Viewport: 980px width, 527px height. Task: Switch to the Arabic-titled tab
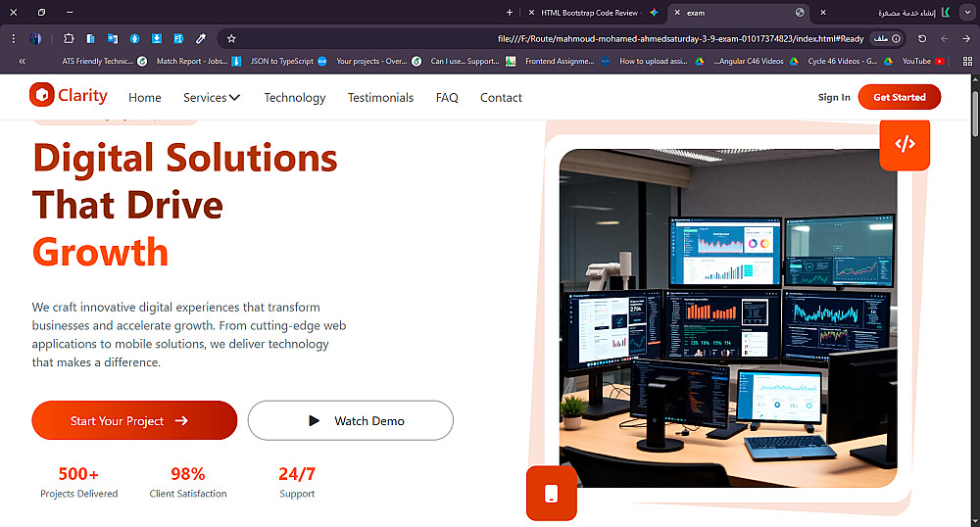[885, 13]
